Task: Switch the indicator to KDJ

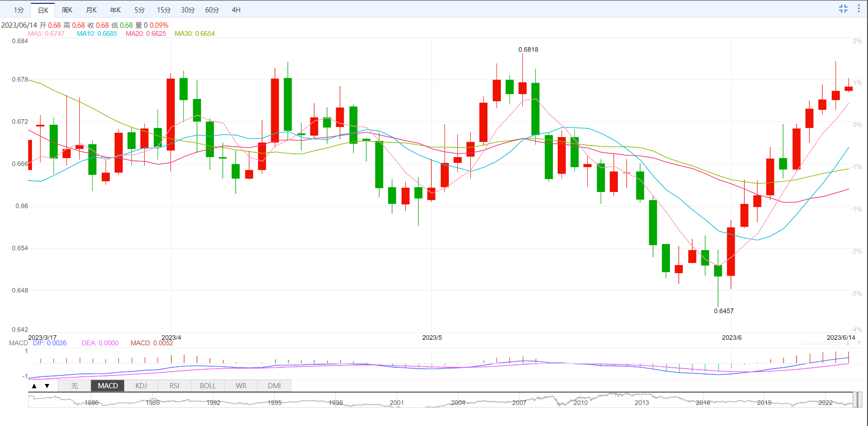Action: coord(141,386)
